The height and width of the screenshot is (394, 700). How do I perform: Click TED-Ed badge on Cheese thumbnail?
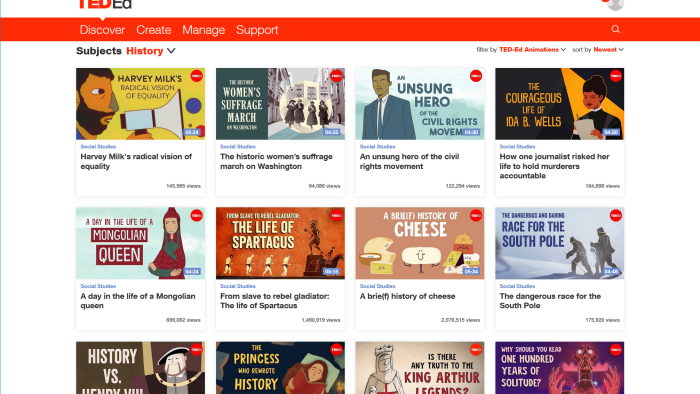tap(476, 216)
